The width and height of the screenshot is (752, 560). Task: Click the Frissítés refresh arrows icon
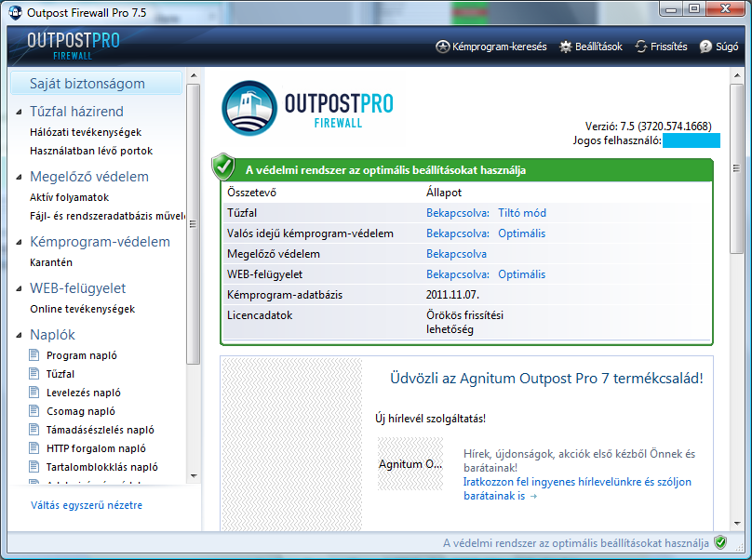coord(641,47)
